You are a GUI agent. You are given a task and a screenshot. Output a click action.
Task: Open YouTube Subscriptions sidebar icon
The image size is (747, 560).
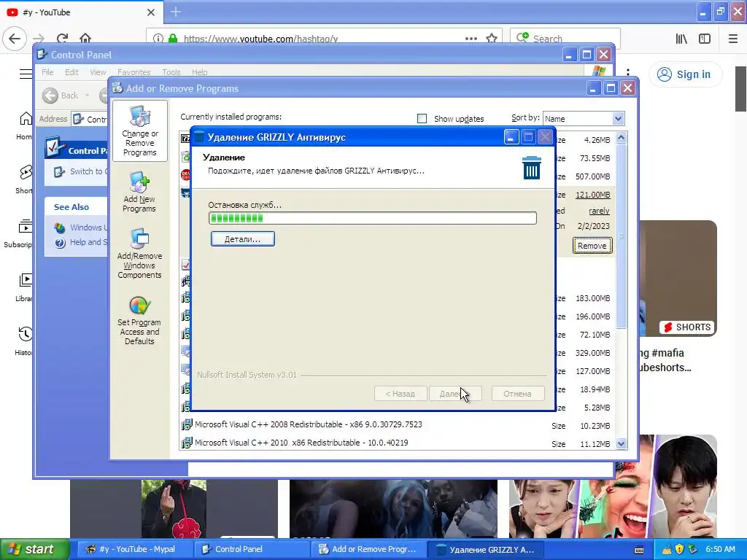(26, 226)
